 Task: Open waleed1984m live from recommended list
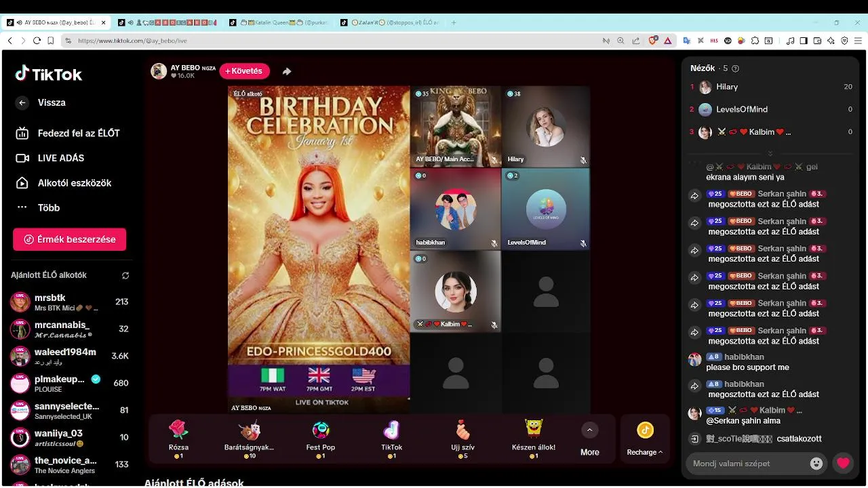click(x=69, y=357)
